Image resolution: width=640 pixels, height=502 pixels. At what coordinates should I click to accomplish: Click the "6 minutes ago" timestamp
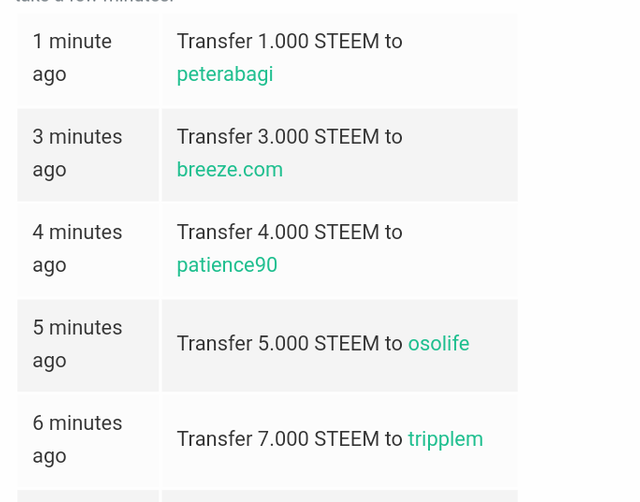click(77, 439)
